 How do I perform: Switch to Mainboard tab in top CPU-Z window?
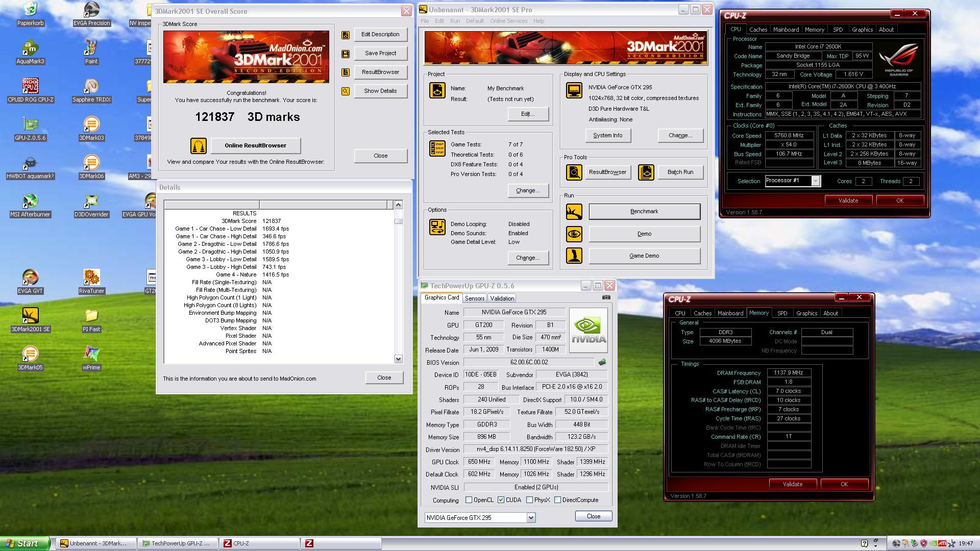click(x=786, y=30)
